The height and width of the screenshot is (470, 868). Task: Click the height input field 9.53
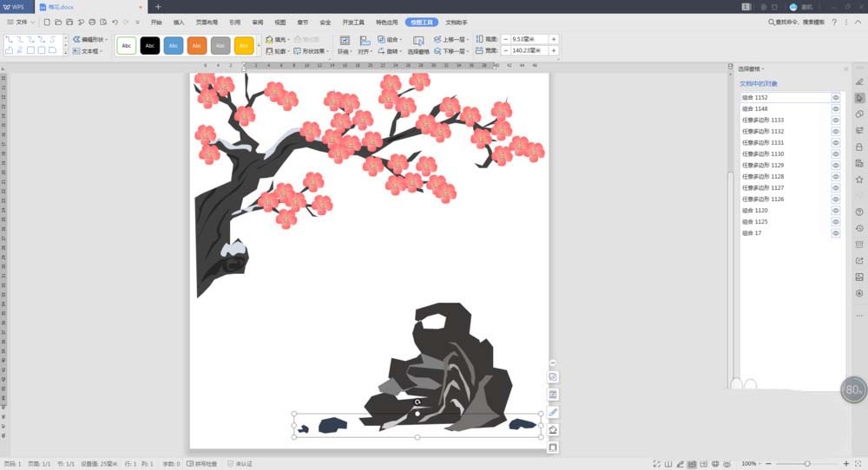pos(529,39)
